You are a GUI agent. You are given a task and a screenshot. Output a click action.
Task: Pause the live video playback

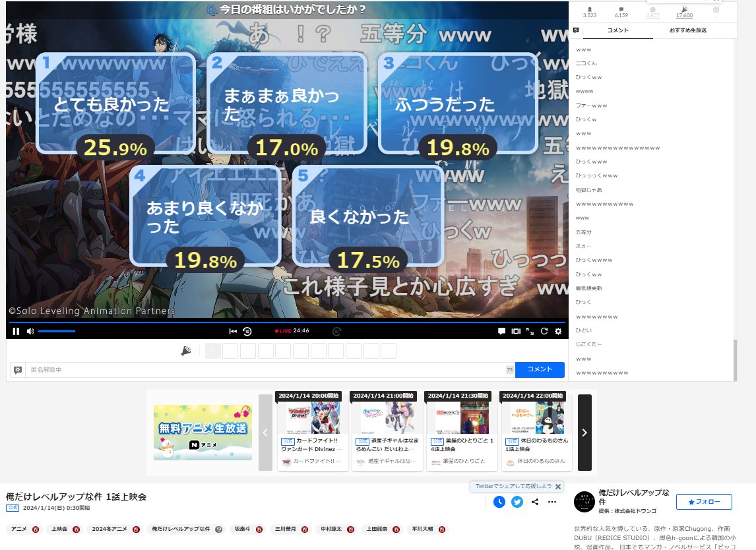(x=16, y=331)
